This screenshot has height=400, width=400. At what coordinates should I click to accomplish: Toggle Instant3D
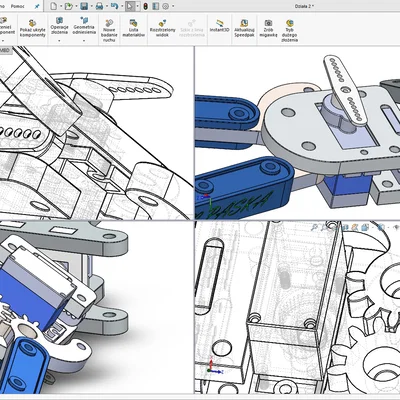pyautogui.click(x=220, y=25)
